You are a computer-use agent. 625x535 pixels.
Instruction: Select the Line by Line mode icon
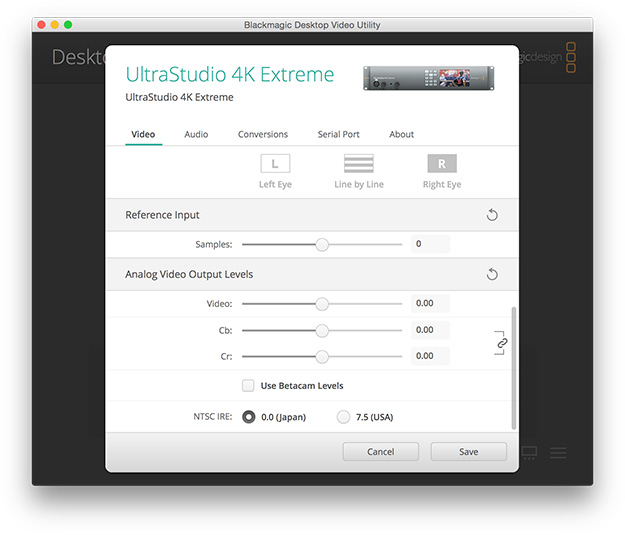[358, 164]
